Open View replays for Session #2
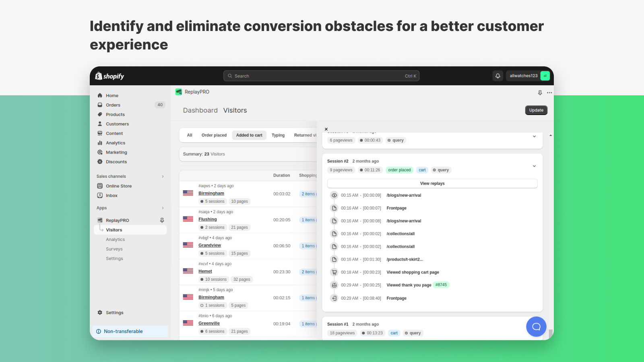This screenshot has width=644, height=362. click(x=432, y=183)
